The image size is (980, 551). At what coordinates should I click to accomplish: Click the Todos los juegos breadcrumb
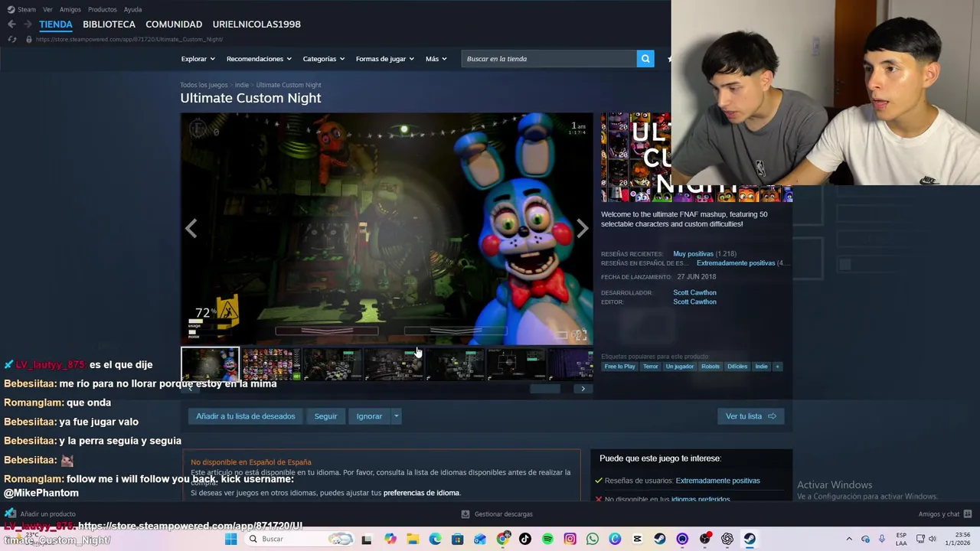pyautogui.click(x=204, y=85)
